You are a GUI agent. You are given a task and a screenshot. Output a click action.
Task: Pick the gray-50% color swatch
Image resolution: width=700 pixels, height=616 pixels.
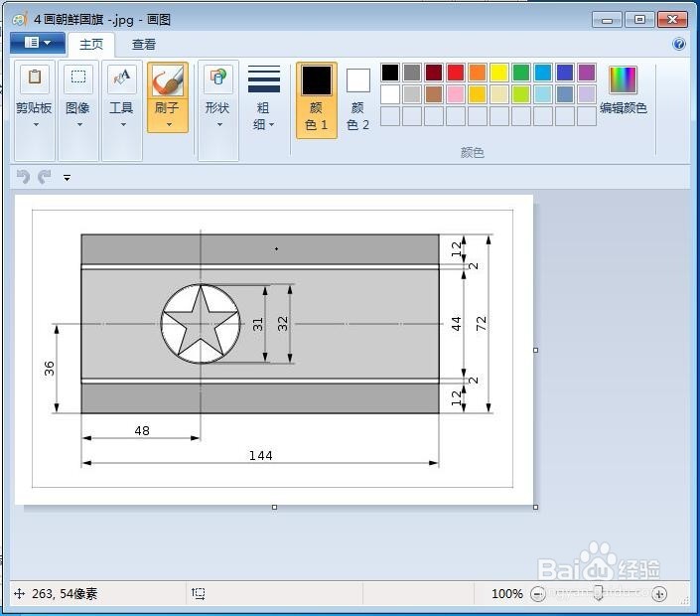[412, 73]
